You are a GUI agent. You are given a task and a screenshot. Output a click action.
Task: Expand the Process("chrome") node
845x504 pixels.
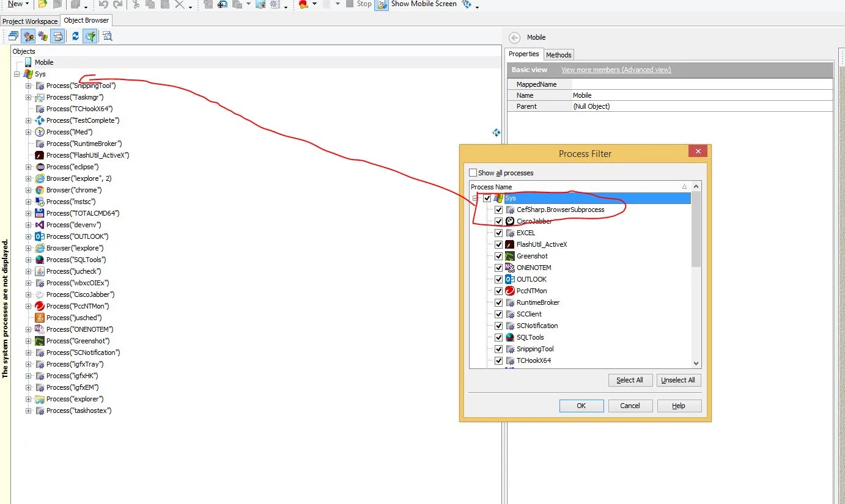28,190
